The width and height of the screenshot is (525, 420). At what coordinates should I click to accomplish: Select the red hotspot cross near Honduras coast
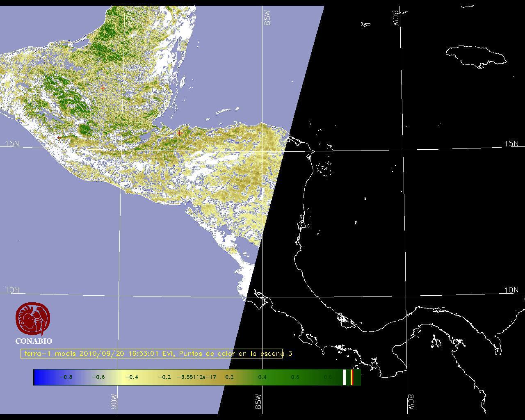tap(180, 133)
